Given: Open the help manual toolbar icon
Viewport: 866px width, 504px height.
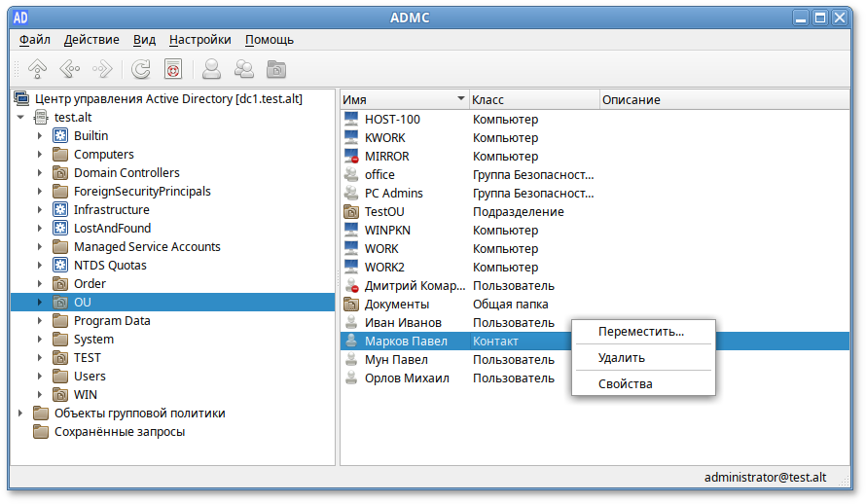Looking at the screenshot, I should [173, 69].
